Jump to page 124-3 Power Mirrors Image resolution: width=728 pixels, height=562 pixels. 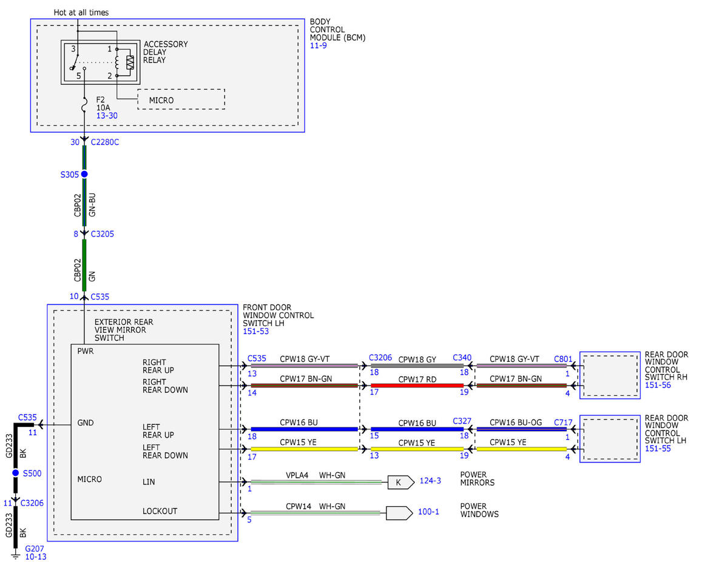(431, 481)
